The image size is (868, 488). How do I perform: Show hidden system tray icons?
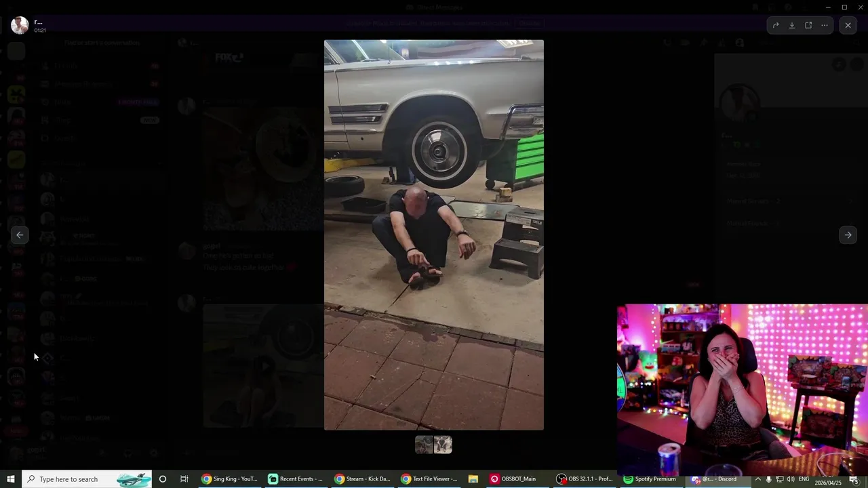coord(758,479)
